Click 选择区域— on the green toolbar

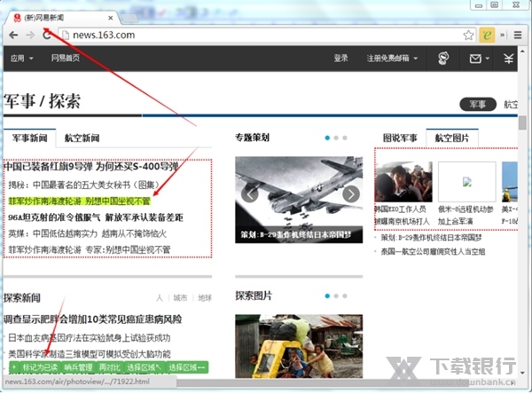(x=186, y=367)
